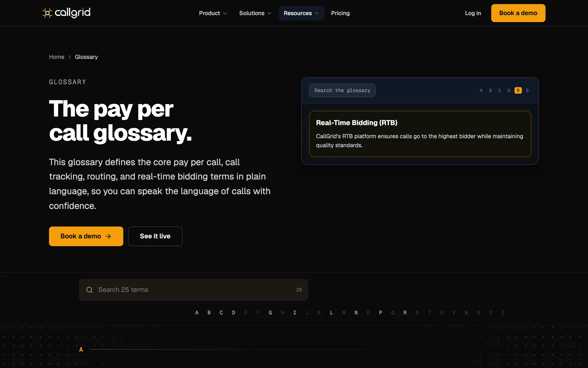Click the See it live button

pyautogui.click(x=155, y=236)
